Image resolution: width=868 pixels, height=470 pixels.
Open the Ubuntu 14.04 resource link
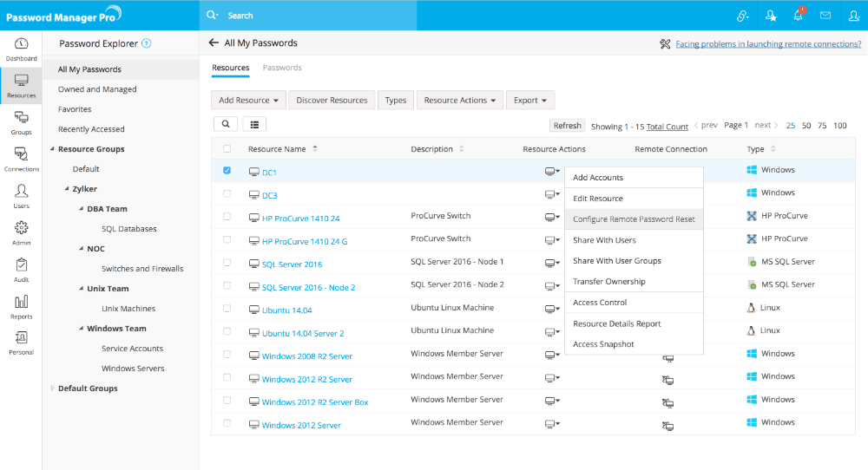coord(286,310)
